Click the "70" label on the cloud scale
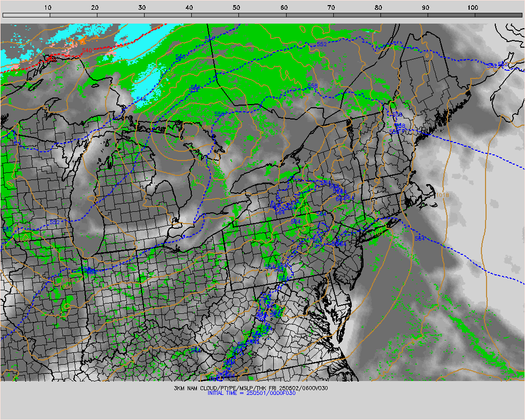This screenshot has width=525, height=420. (331, 7)
